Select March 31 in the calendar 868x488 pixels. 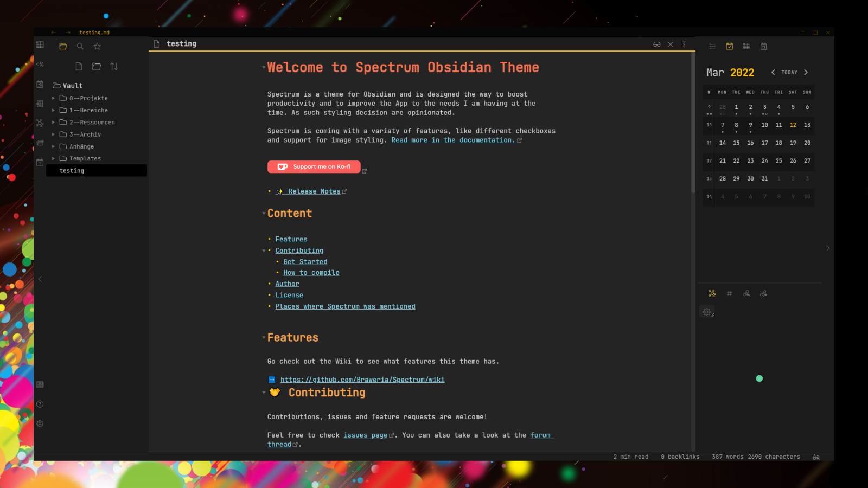click(x=765, y=179)
